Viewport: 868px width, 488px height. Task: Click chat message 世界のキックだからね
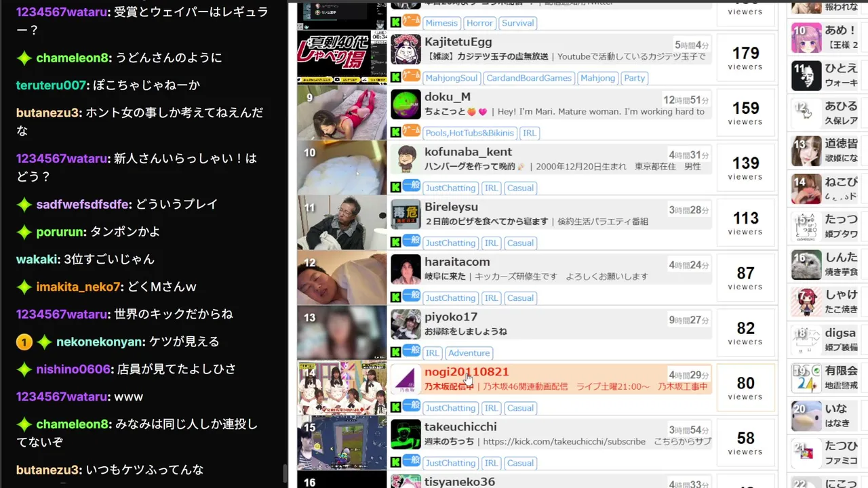pos(174,314)
